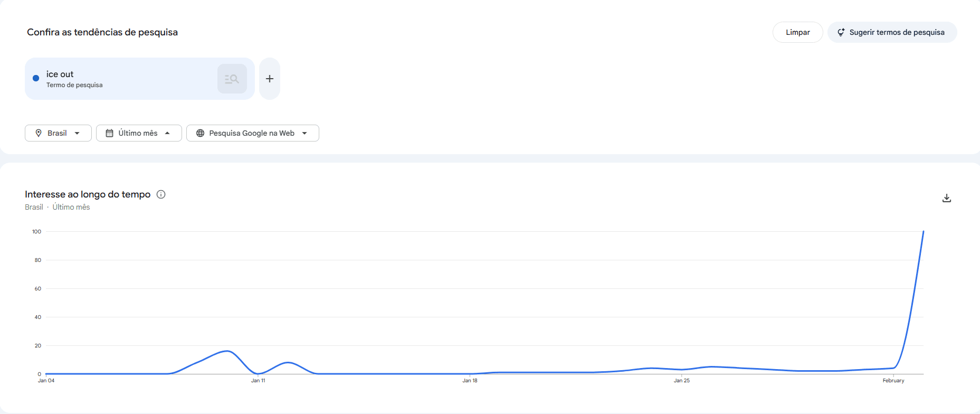Screen dimensions: 980x414
Task: Add a comparison term with plus button
Action: (x=270, y=79)
